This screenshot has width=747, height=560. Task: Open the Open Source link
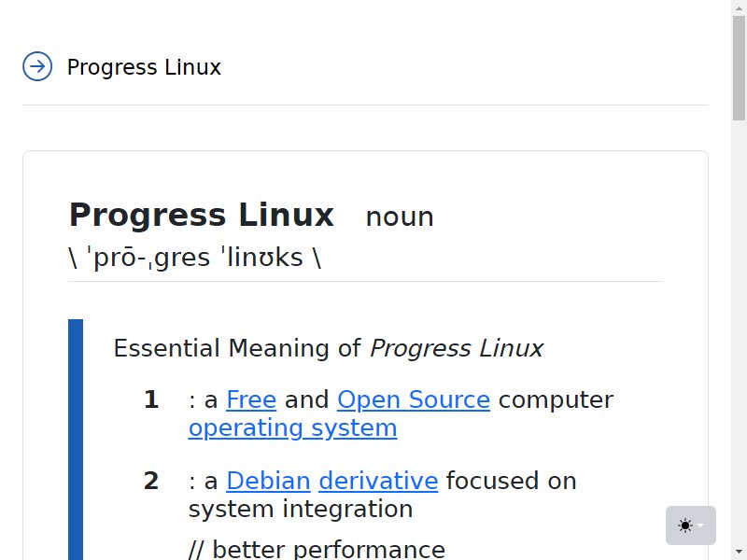coord(414,399)
